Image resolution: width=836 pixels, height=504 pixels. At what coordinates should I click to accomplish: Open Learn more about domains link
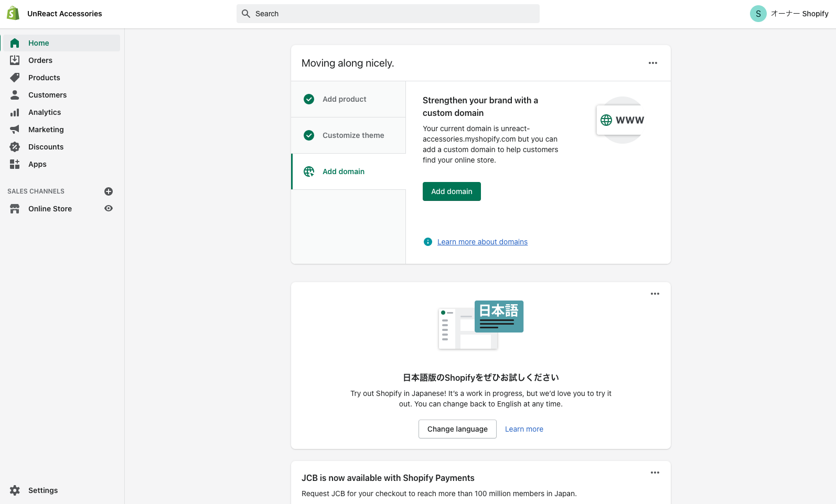tap(483, 242)
